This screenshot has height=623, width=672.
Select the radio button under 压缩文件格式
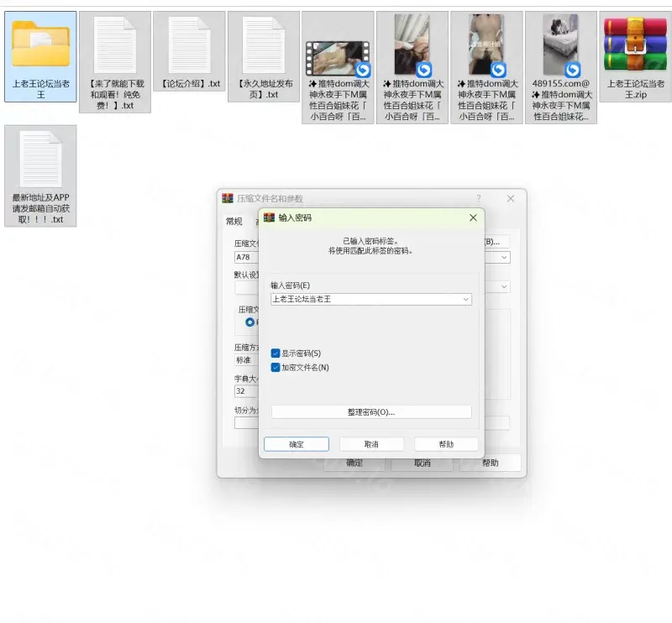[x=249, y=322]
